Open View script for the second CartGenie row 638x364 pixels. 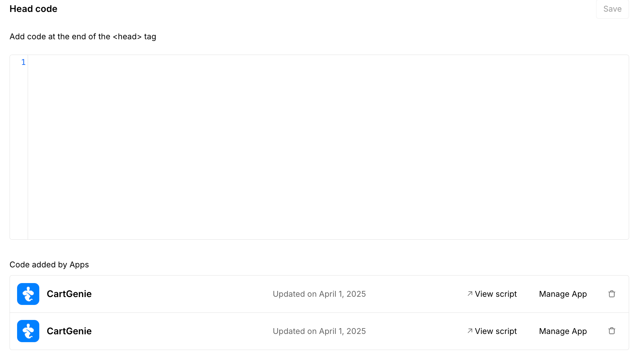click(x=496, y=331)
